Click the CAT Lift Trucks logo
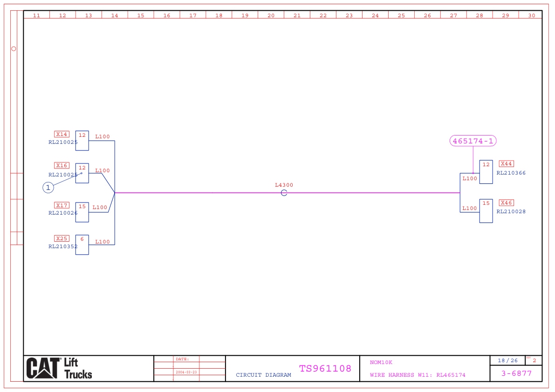 [59, 369]
